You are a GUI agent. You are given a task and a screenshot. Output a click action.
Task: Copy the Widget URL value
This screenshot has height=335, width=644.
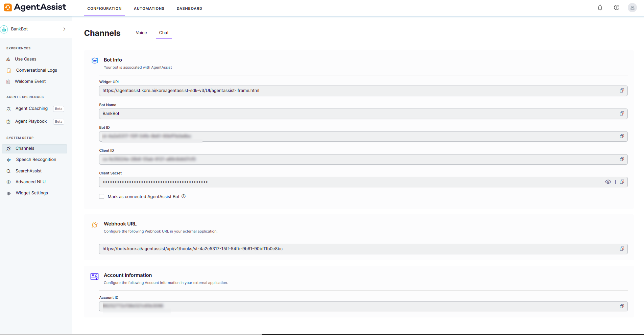[x=622, y=91]
